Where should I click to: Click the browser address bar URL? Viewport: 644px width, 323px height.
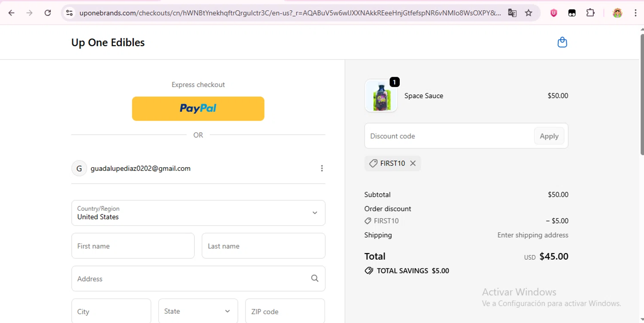pyautogui.click(x=290, y=13)
